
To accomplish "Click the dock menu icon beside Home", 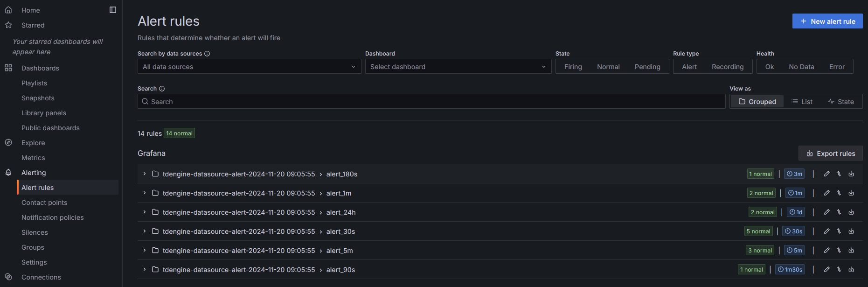I will point(113,10).
